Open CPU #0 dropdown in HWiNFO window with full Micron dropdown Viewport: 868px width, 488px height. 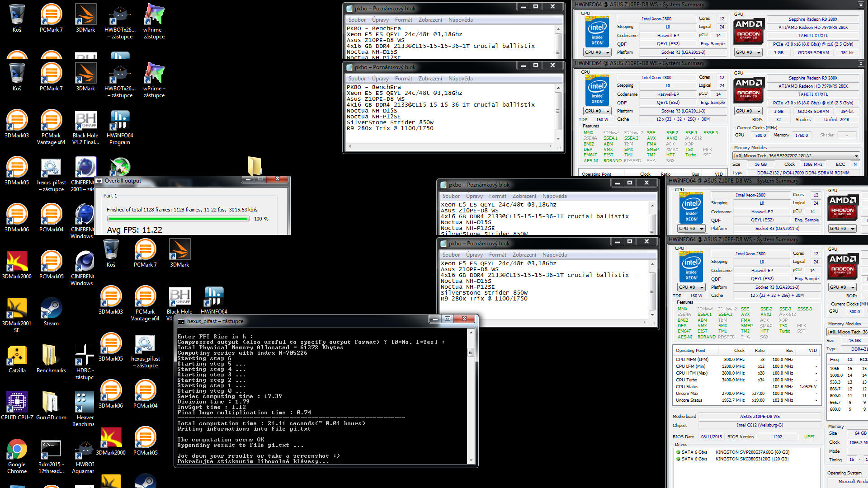click(597, 111)
